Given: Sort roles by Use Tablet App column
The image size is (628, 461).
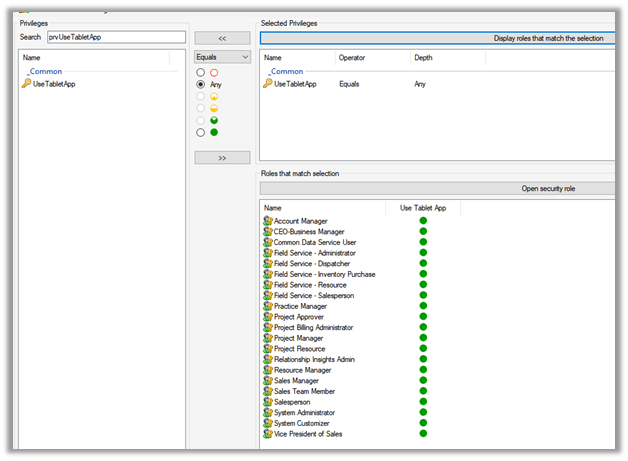Looking at the screenshot, I should pyautogui.click(x=423, y=207).
